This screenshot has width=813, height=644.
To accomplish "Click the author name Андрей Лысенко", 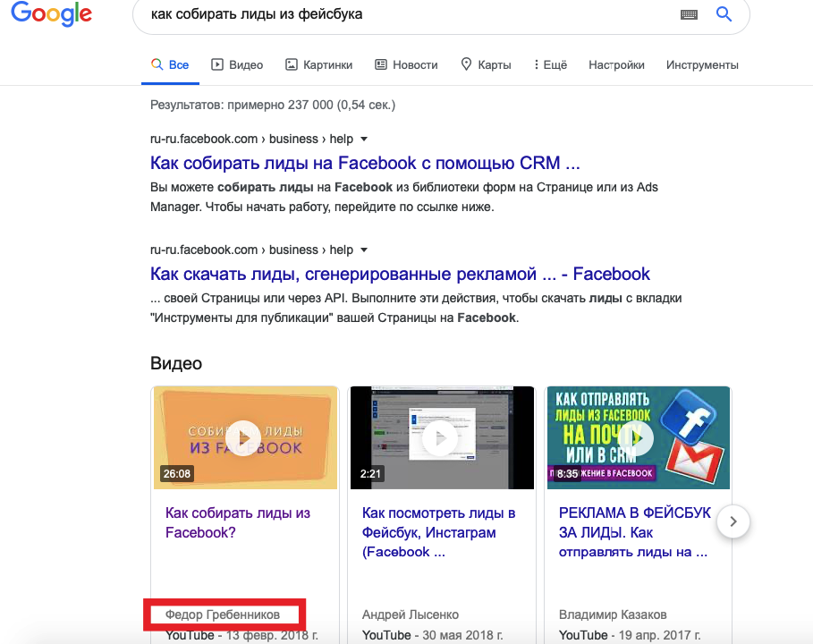I will coord(411,615).
